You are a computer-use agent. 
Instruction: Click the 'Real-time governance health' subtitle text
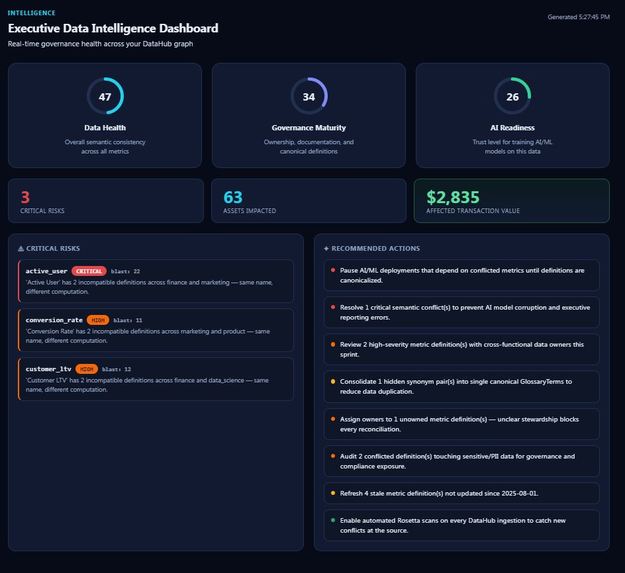click(100, 44)
